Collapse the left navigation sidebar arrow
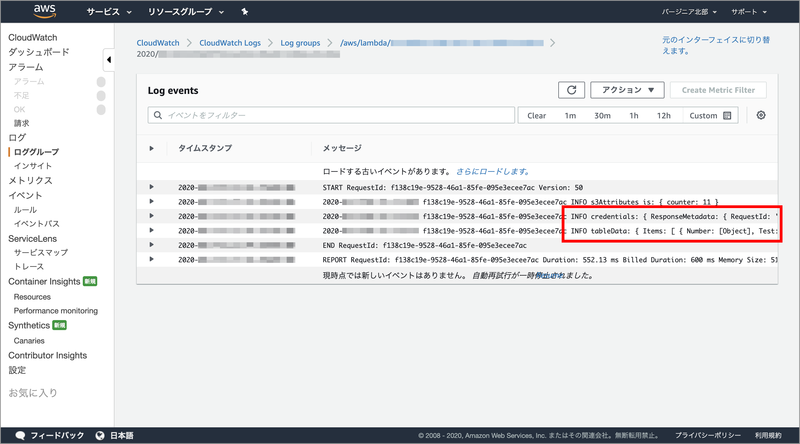Screen dimensions: 800x444 [x=108, y=60]
